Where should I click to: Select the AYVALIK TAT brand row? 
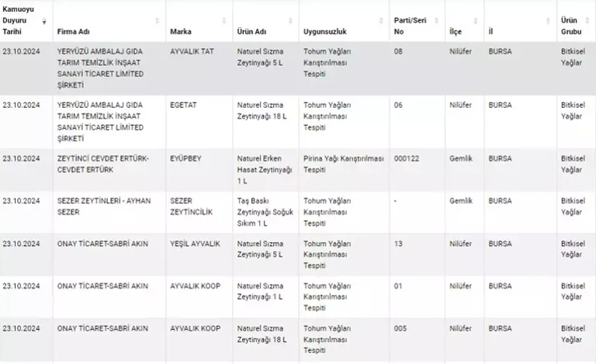298,68
